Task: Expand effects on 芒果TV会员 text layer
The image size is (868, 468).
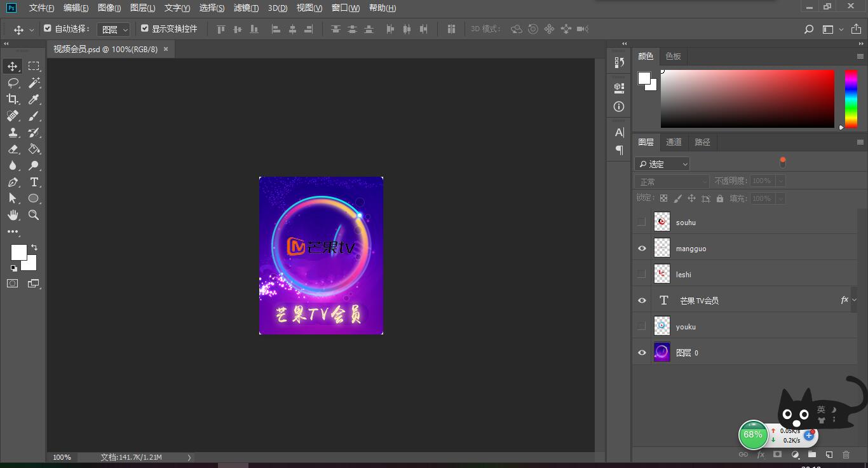Action: (x=854, y=300)
